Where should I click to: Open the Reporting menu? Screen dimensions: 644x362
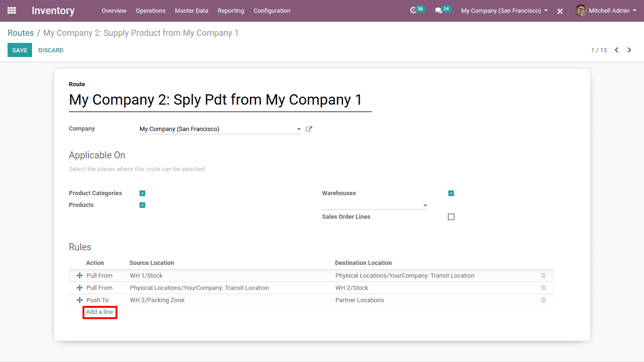[x=231, y=10]
